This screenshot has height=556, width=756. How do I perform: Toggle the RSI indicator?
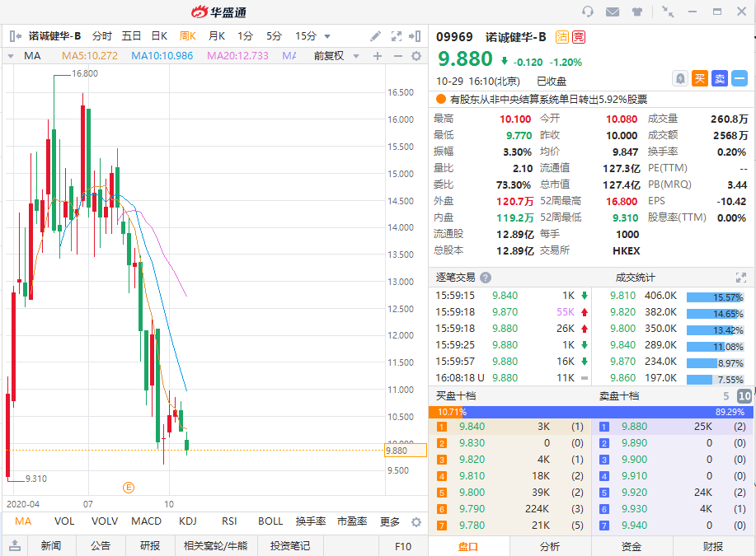(229, 521)
